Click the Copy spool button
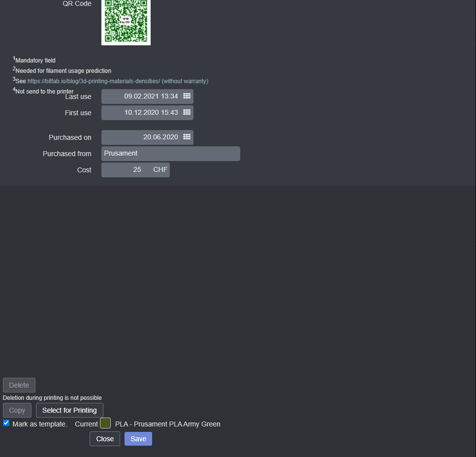 (17, 410)
